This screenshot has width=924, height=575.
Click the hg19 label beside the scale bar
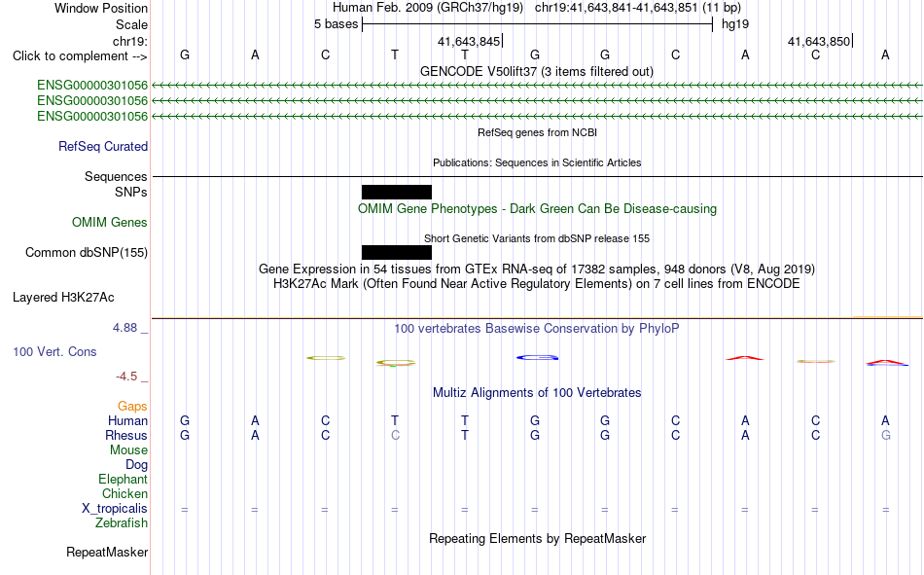[x=735, y=24]
